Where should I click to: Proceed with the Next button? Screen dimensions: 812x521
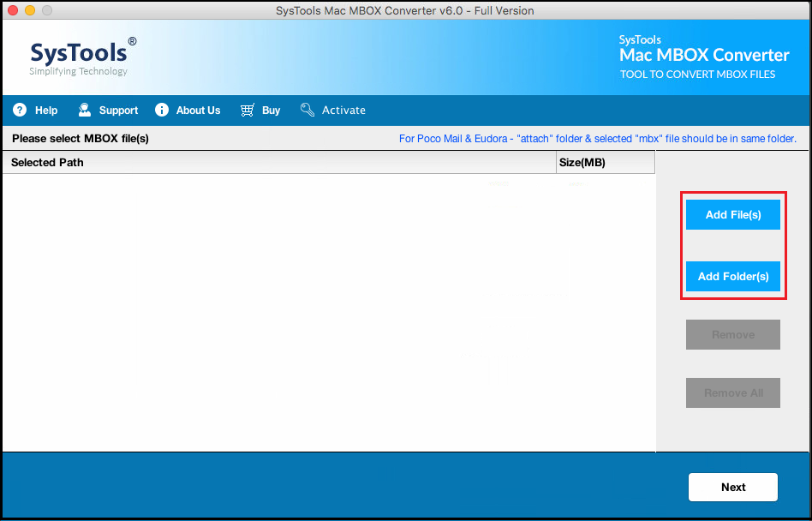pos(732,487)
